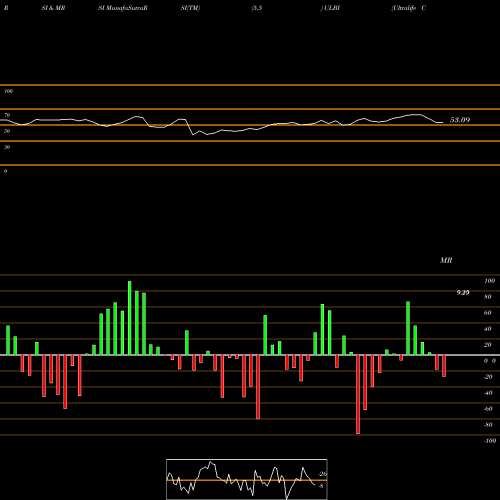Click the "MR" label above the histogram
500x500 pixels.
[x=446, y=260]
